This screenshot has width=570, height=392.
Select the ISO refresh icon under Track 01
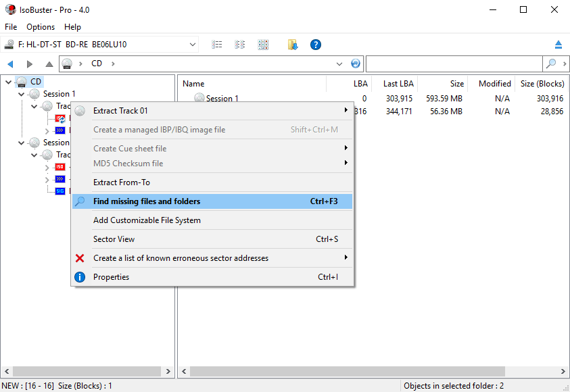(x=60, y=118)
